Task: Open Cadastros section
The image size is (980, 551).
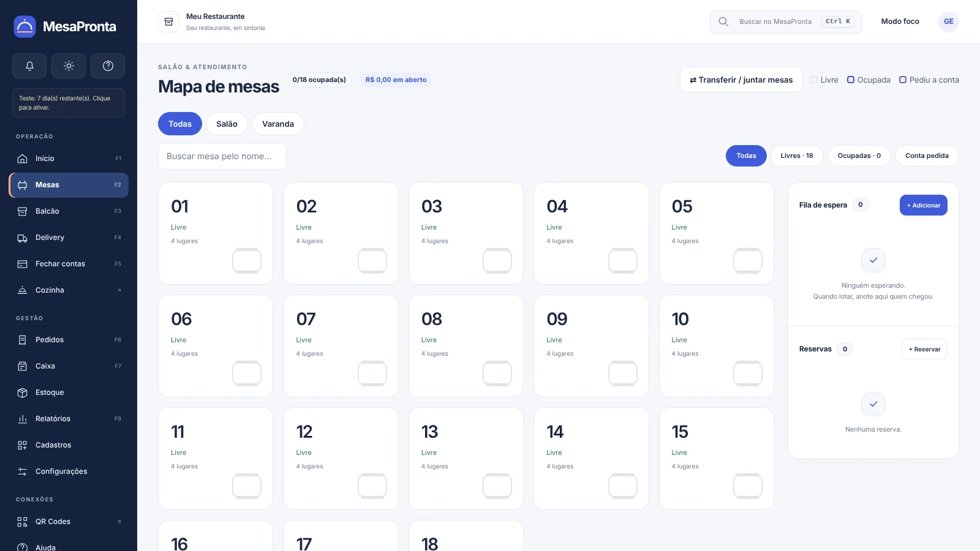Action: 69,445
